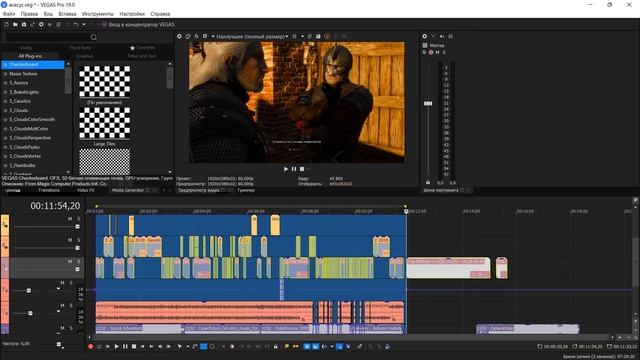Open the Файл menu

click(x=9, y=14)
